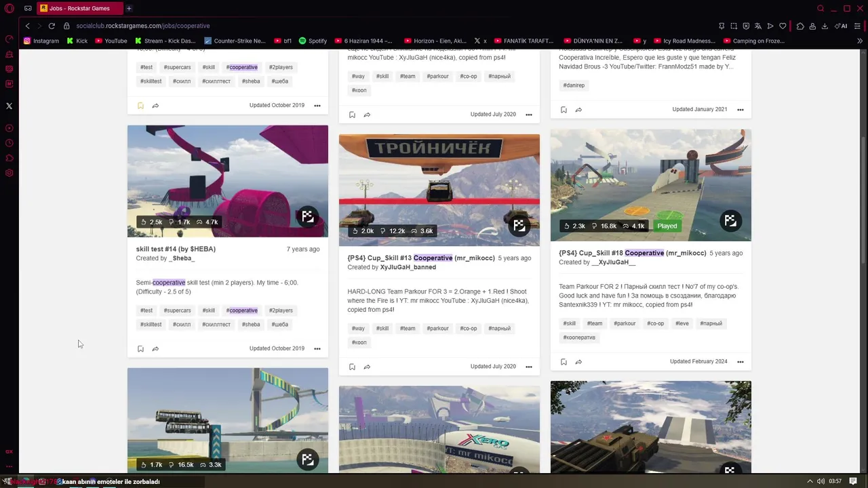
Task: Focus the socialclub.rockstargames.com address bar
Action: 143,26
